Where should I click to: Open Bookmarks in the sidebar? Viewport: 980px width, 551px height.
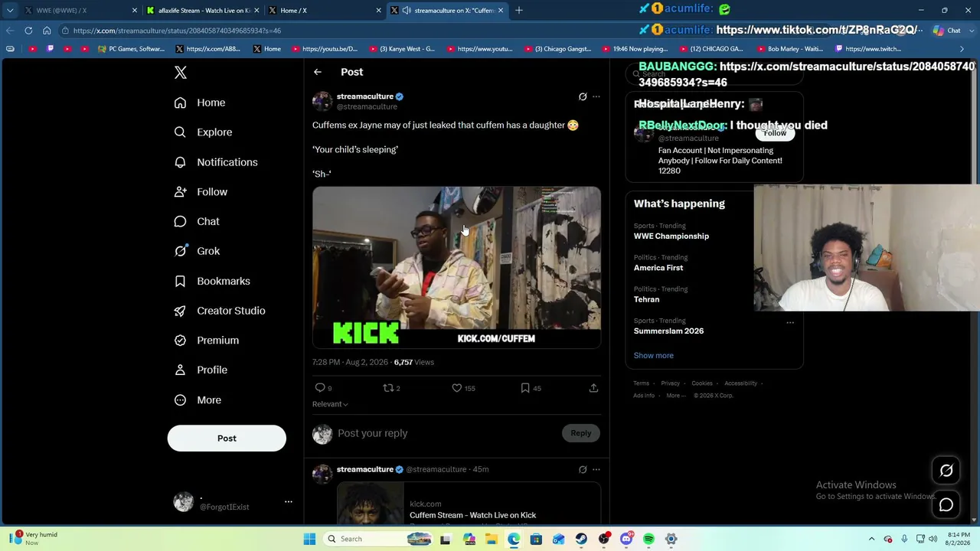(x=212, y=281)
